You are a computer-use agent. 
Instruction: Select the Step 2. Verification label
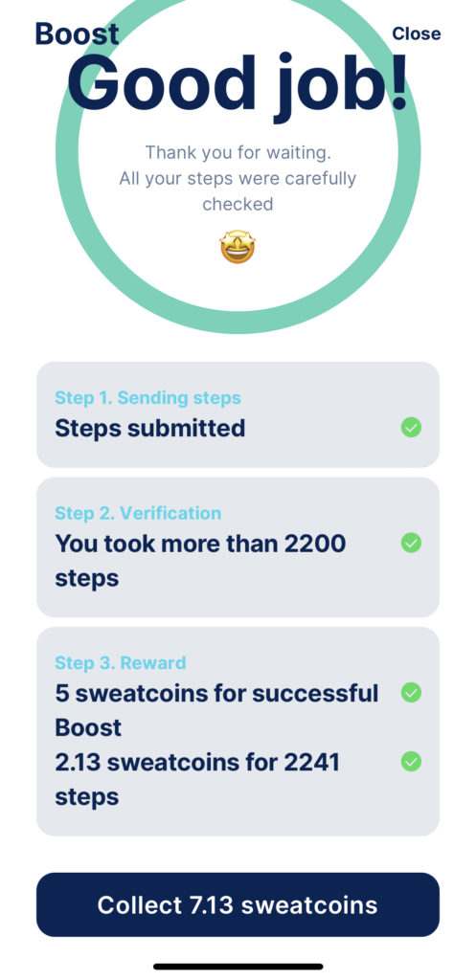[x=138, y=513]
